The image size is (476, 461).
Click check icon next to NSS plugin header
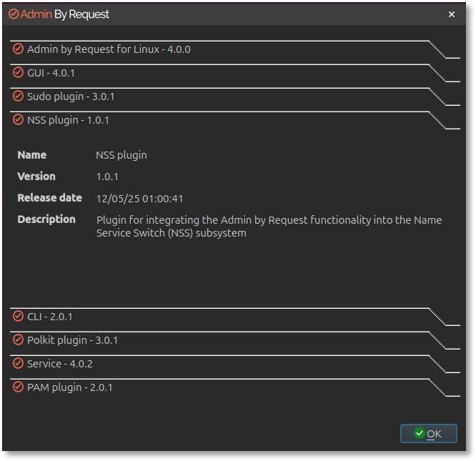[x=18, y=120]
